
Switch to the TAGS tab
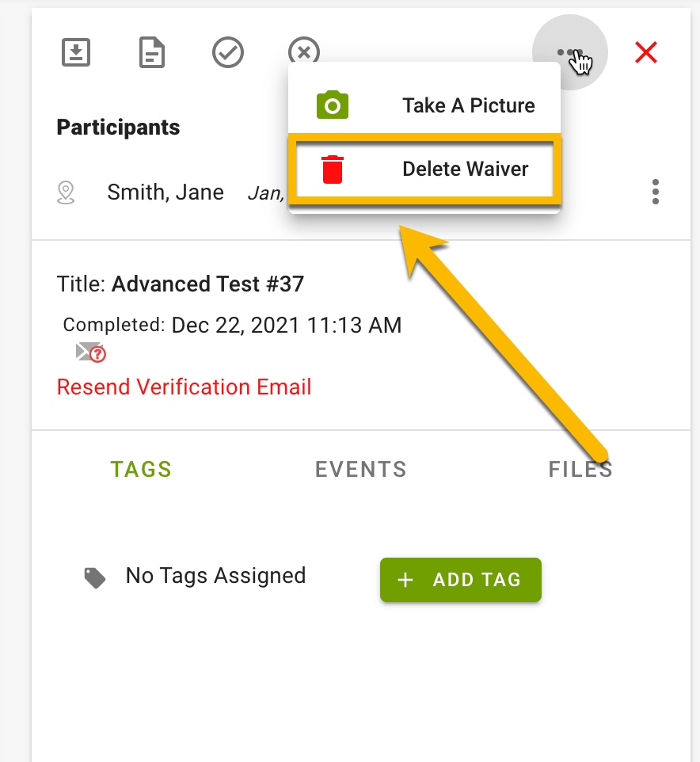[141, 470]
